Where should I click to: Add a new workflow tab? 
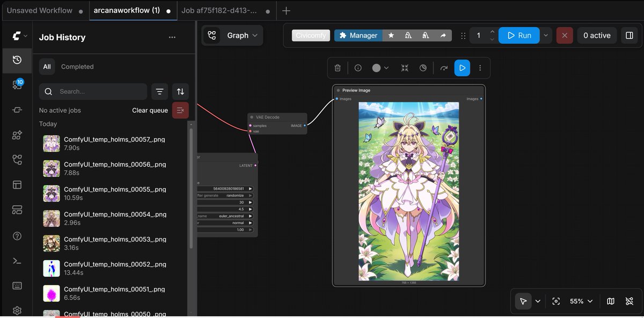pos(286,11)
